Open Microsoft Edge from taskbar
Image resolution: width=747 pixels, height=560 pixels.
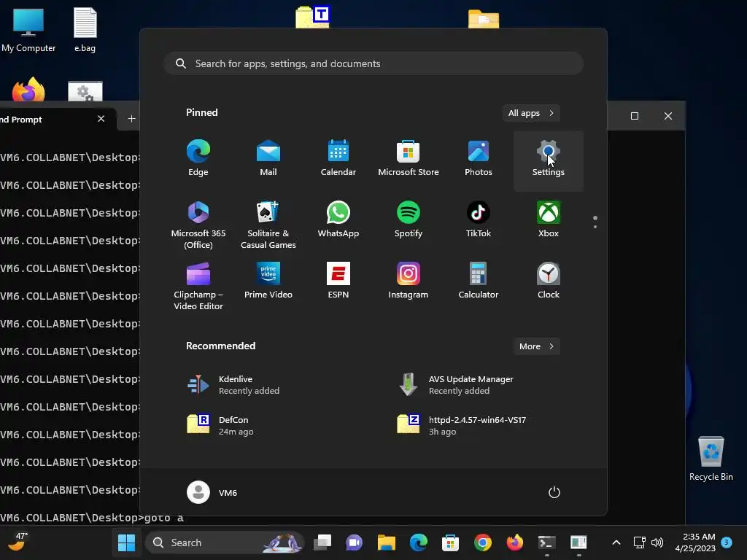point(418,542)
